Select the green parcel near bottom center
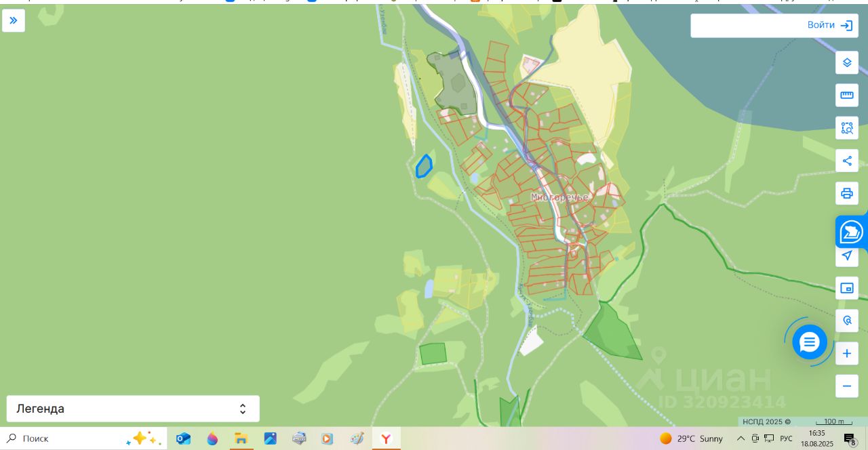This screenshot has height=450, width=868. pos(433,354)
